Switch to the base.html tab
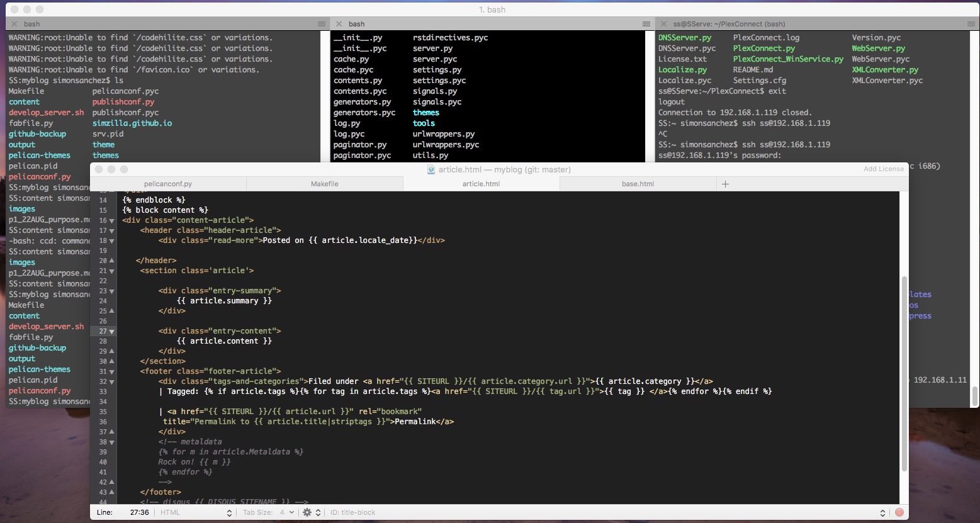 click(x=638, y=184)
